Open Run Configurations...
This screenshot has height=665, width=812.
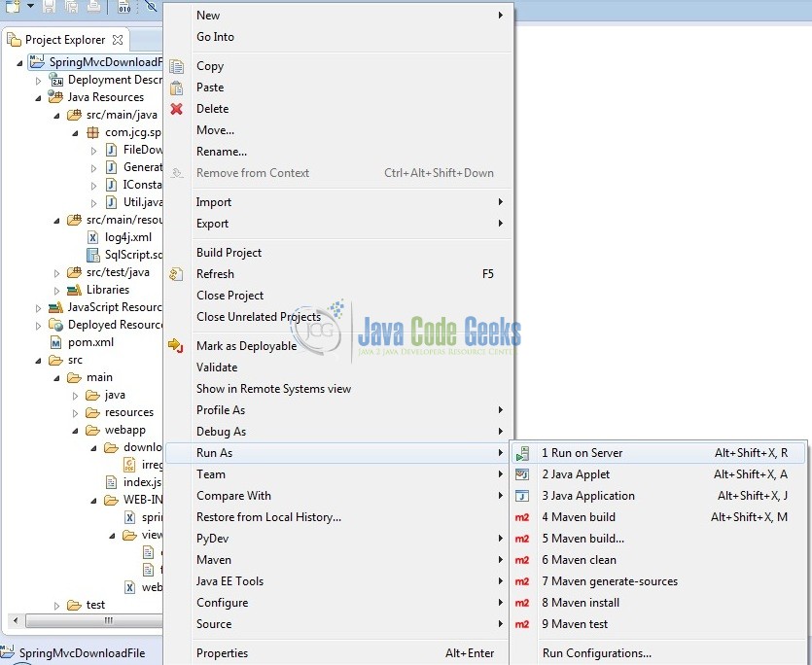point(658,653)
